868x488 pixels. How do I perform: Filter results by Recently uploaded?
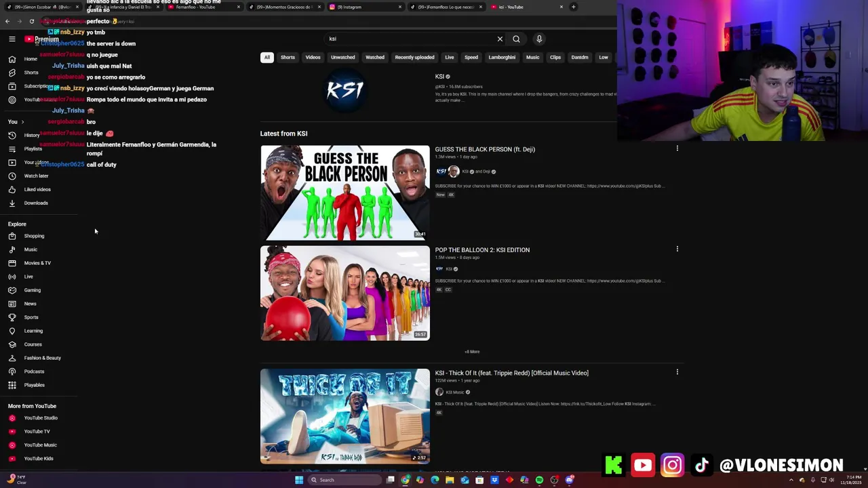pyautogui.click(x=414, y=58)
